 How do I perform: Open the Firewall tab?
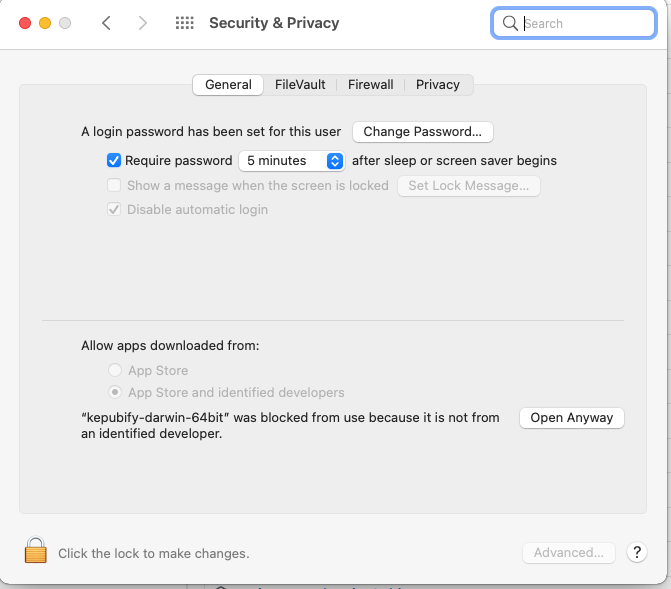click(370, 85)
